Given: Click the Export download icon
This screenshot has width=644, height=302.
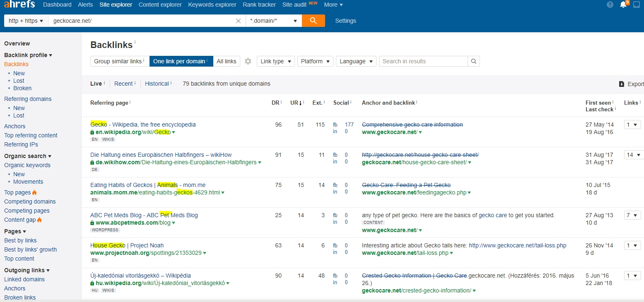Looking at the screenshot, I should [x=622, y=84].
